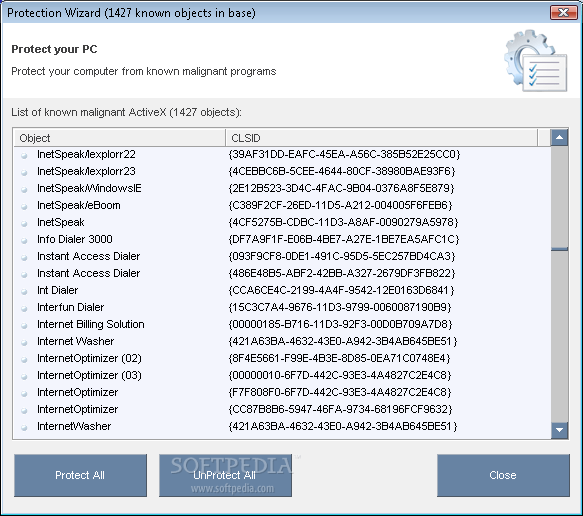Click the bullet icon beside Internet Billing Solution
Image resolution: width=583 pixels, height=516 pixels.
click(x=24, y=326)
